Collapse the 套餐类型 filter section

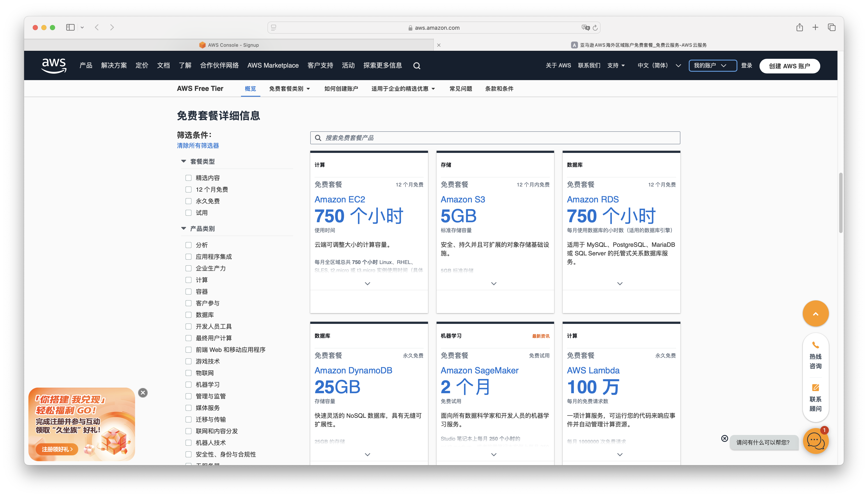pos(184,161)
